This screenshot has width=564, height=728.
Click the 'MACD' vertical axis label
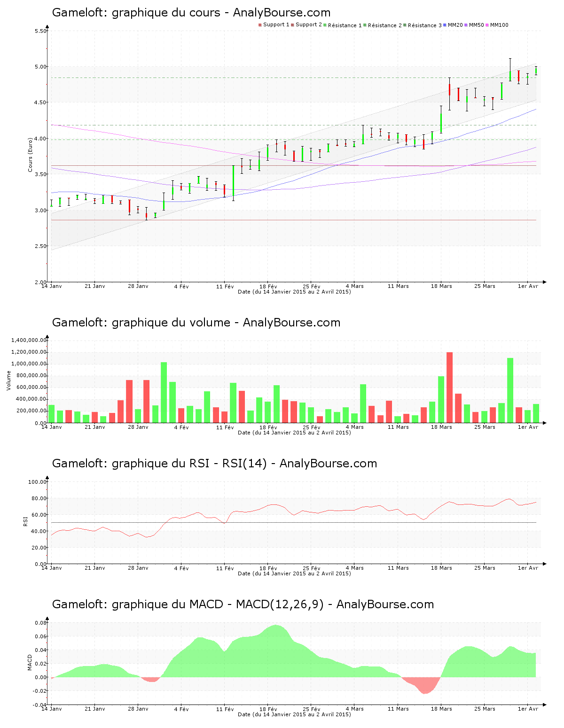pyautogui.click(x=30, y=662)
